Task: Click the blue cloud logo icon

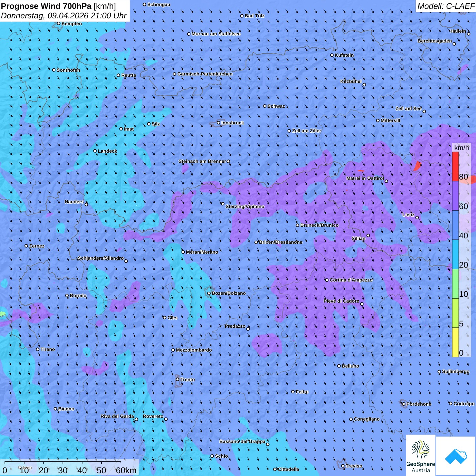Action: 456,456
